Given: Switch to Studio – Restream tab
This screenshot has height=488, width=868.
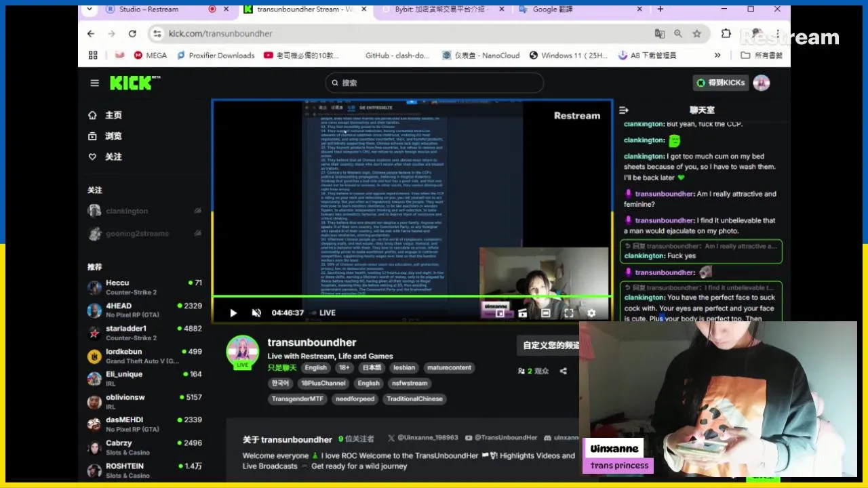Looking at the screenshot, I should point(149,9).
